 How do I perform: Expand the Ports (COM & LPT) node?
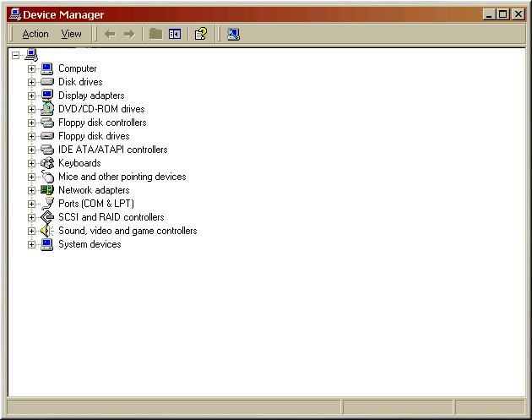pyautogui.click(x=32, y=204)
